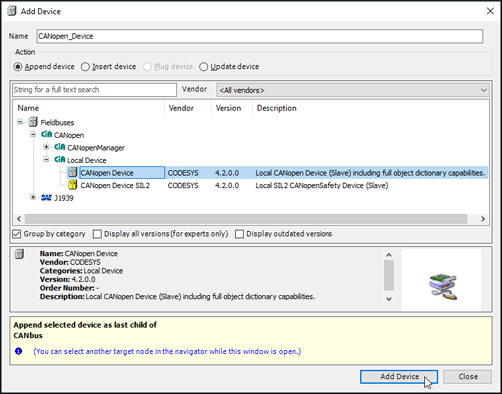Select the CANopenManager tree item
This screenshot has height=394, width=502.
click(96, 148)
